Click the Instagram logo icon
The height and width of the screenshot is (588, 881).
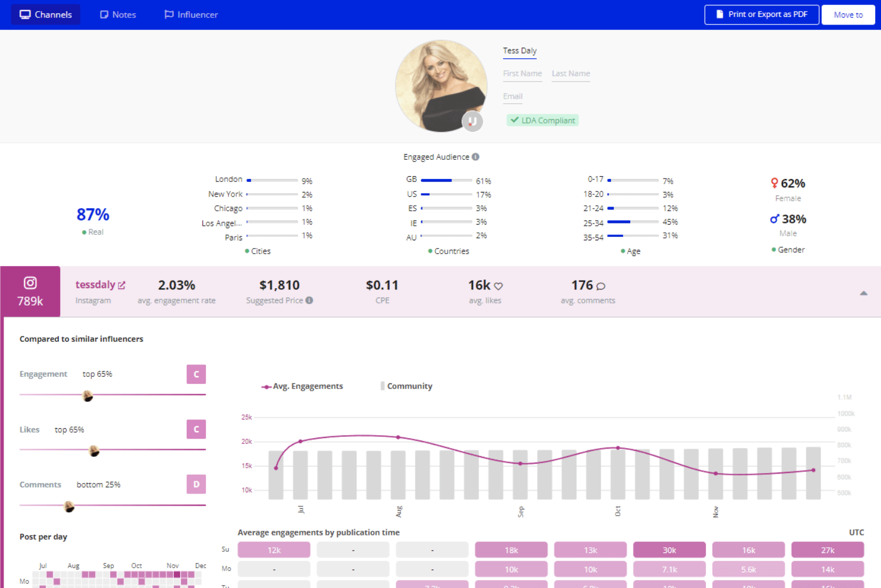30,283
